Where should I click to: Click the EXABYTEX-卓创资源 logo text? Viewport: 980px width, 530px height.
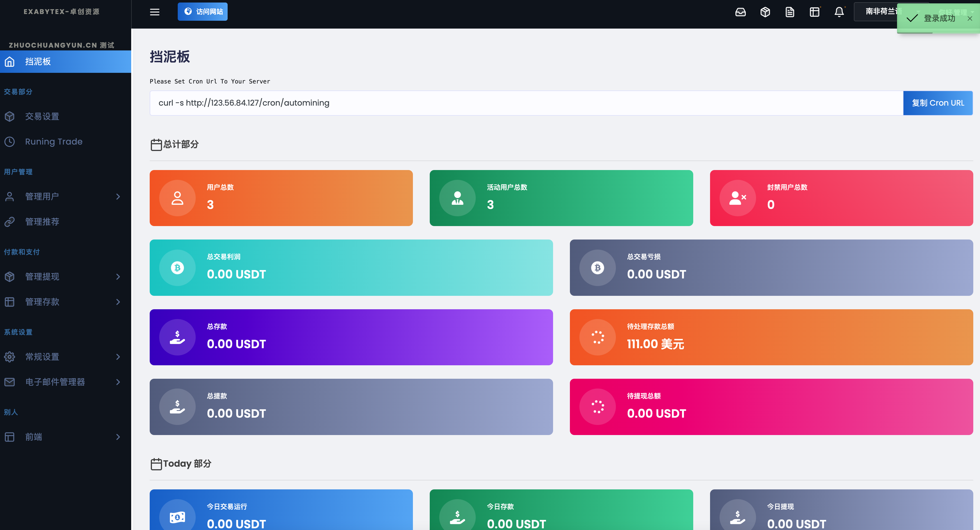click(62, 12)
